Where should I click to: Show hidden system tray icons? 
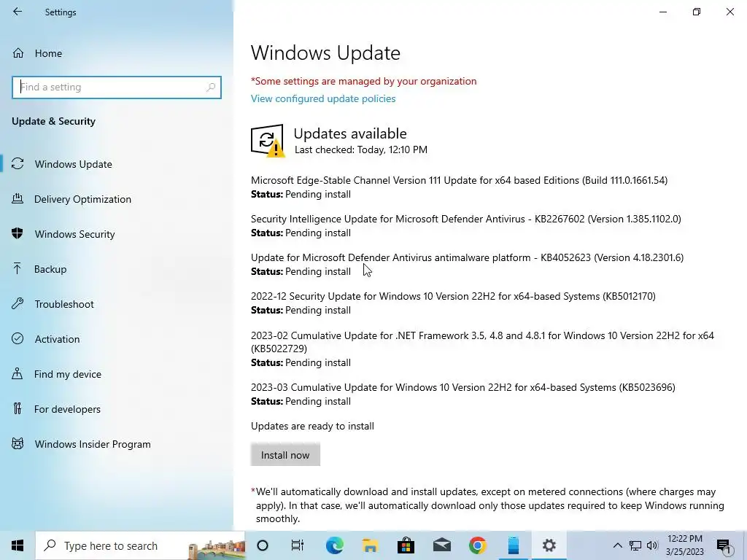click(x=617, y=545)
